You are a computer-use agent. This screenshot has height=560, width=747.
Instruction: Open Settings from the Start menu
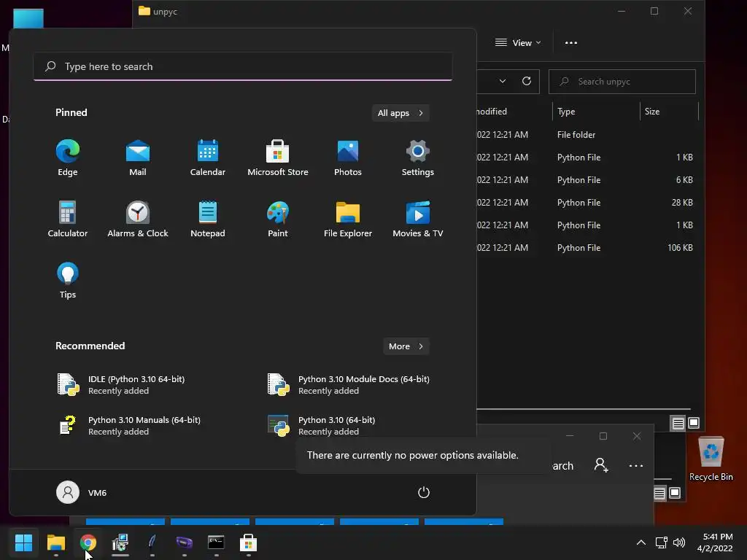(x=418, y=158)
